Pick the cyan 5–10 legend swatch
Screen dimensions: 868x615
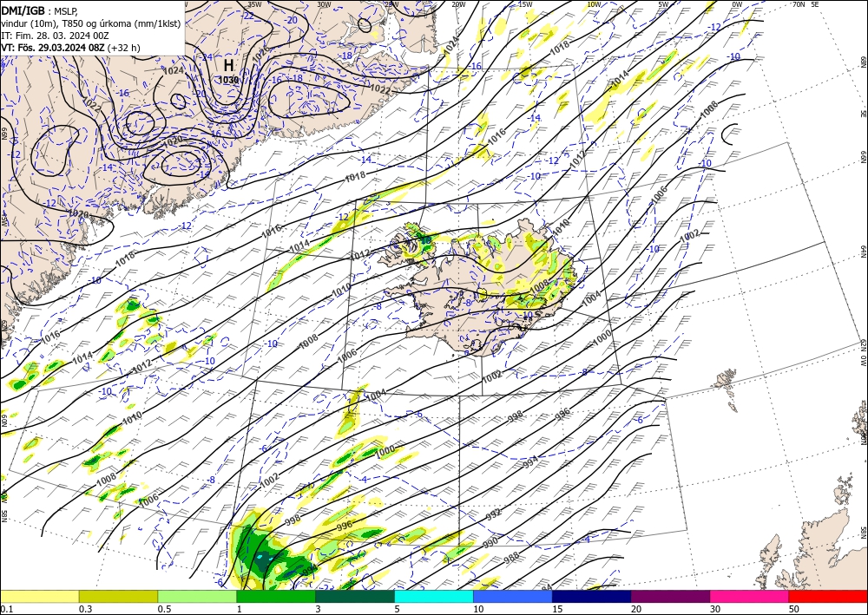pos(434,596)
